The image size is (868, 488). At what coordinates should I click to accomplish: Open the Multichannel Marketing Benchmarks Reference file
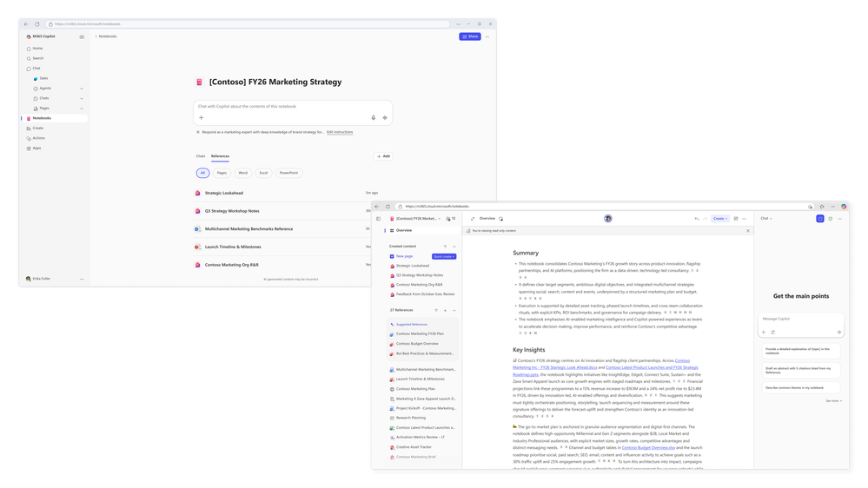(248, 229)
